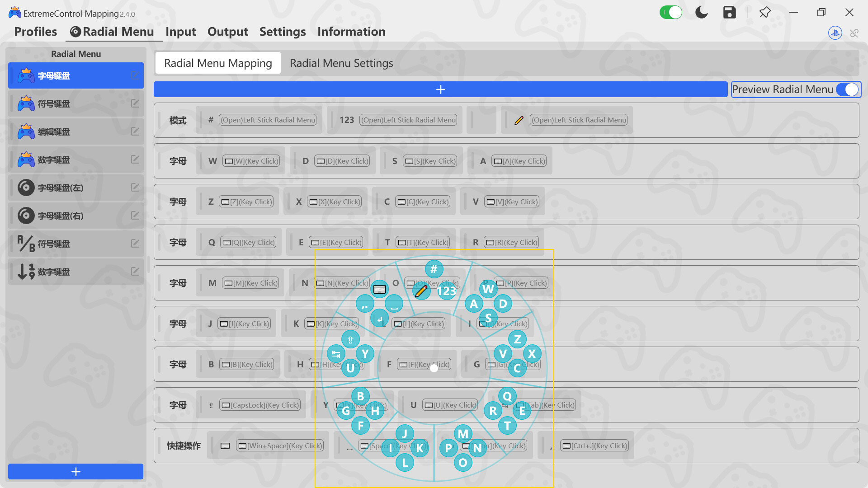Screen dimensions: 868x488
Task: Click the [W](Key Click) mapping field
Action: [251, 160]
